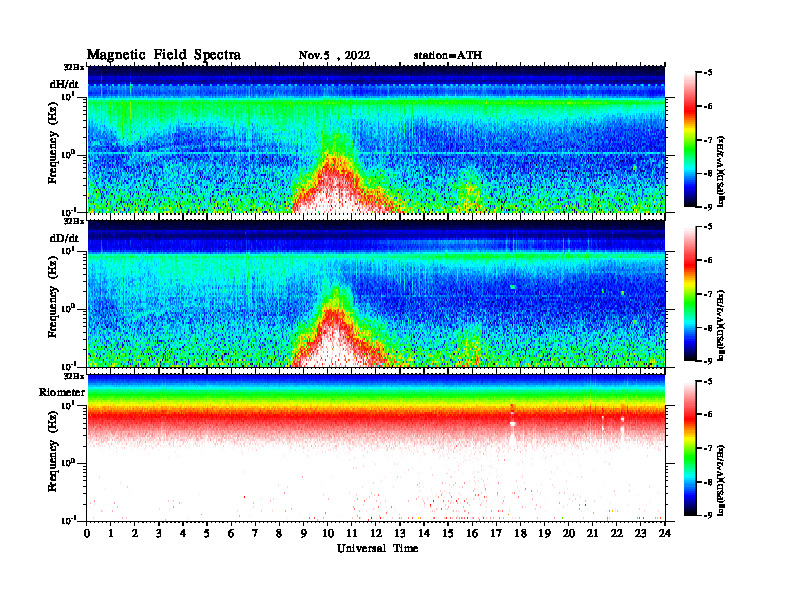Click the "-9" value on the Riometer color scale
This screenshot has width=792, height=612.
[x=708, y=515]
